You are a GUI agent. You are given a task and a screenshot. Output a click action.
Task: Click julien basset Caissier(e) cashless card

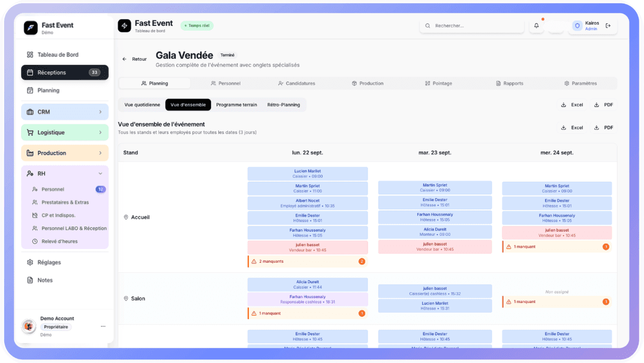coord(435,291)
